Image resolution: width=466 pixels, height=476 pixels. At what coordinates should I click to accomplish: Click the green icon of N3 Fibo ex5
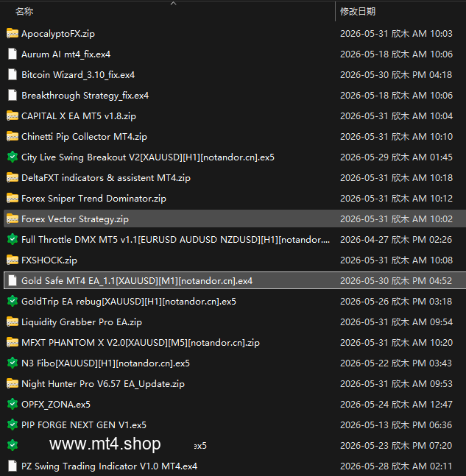point(13,363)
